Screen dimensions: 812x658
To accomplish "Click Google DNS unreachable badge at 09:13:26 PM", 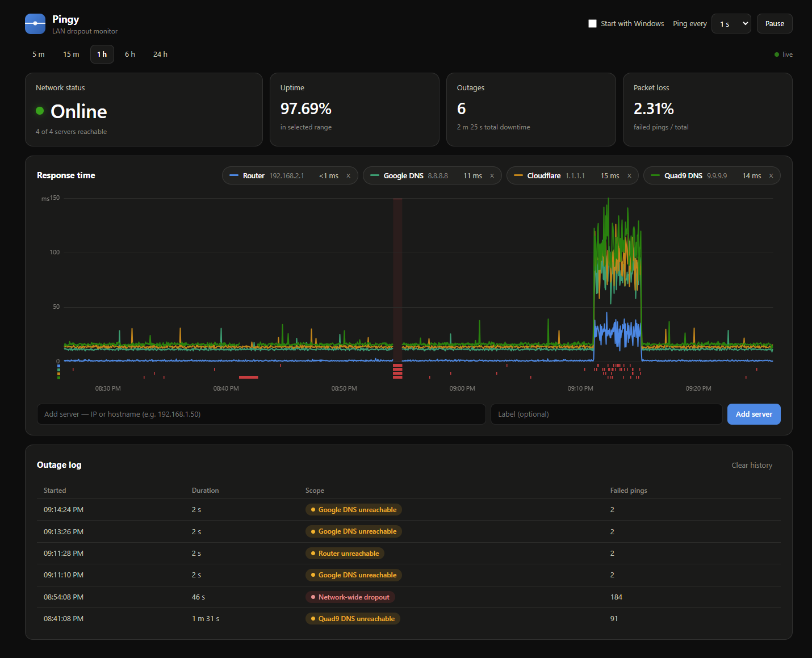I will click(x=353, y=531).
